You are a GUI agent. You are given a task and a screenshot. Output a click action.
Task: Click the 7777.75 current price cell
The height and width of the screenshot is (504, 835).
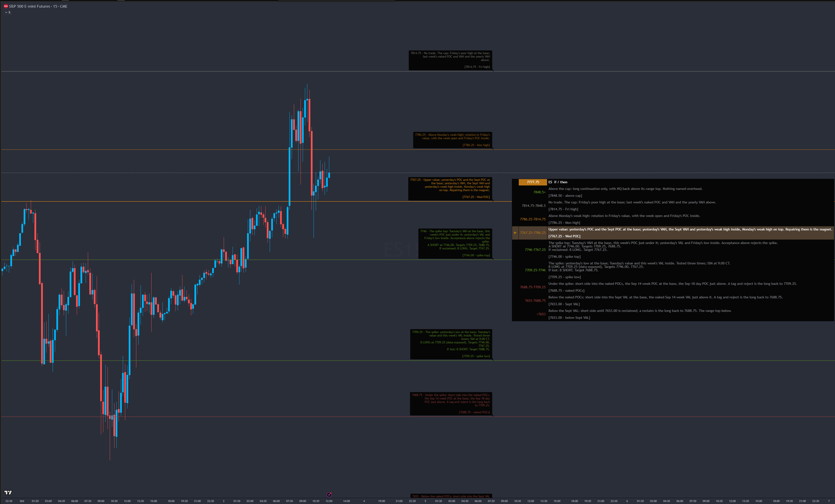point(533,182)
